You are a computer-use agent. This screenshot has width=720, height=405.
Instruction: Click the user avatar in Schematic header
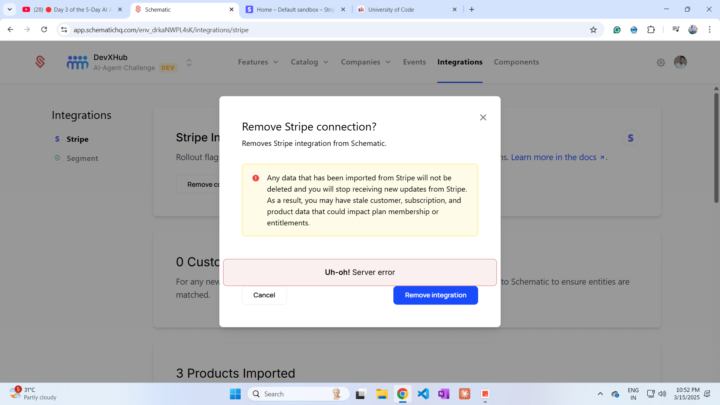pos(680,62)
